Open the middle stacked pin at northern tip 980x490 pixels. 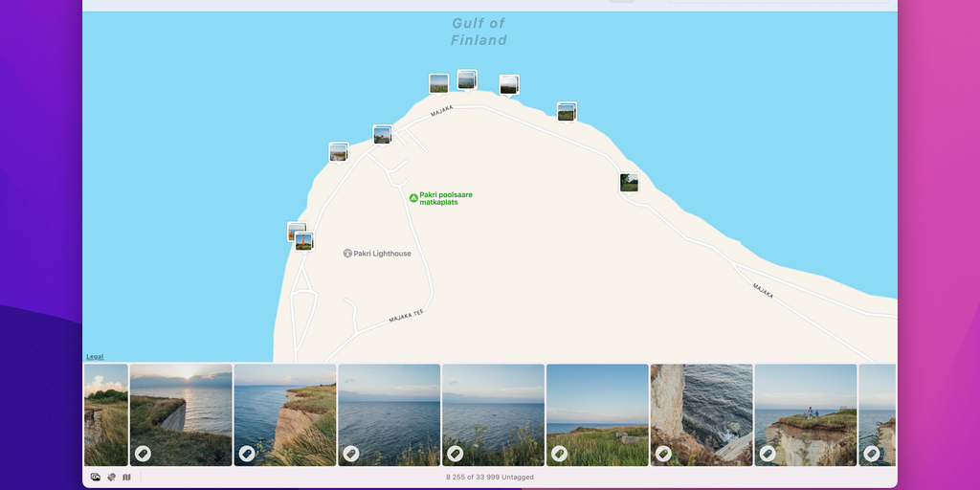coord(467,80)
